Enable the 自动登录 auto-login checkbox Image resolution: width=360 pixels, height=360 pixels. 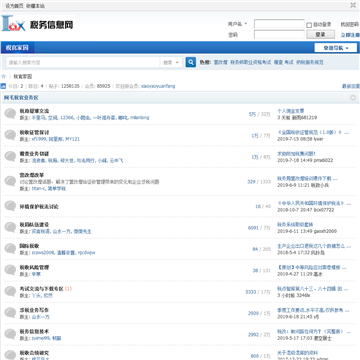(x=309, y=25)
